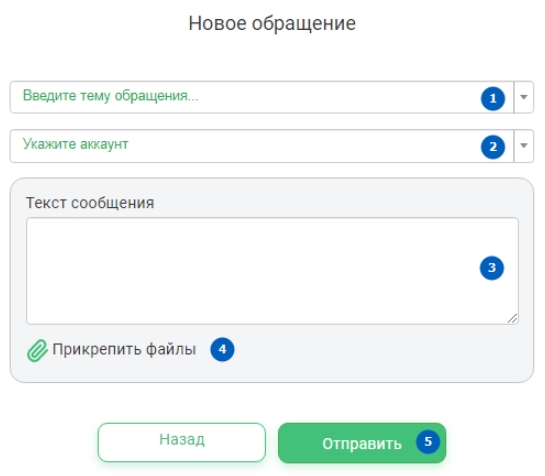The width and height of the screenshot is (545, 476).
Task: Click blue badge number 4
Action: click(222, 349)
